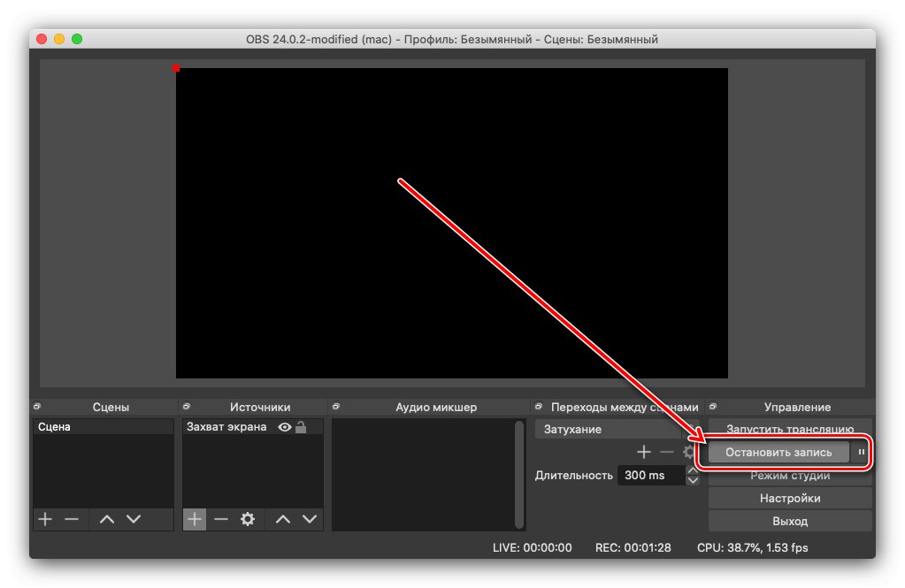Undock the Управление panel
The image size is (905, 588).
coord(713,406)
